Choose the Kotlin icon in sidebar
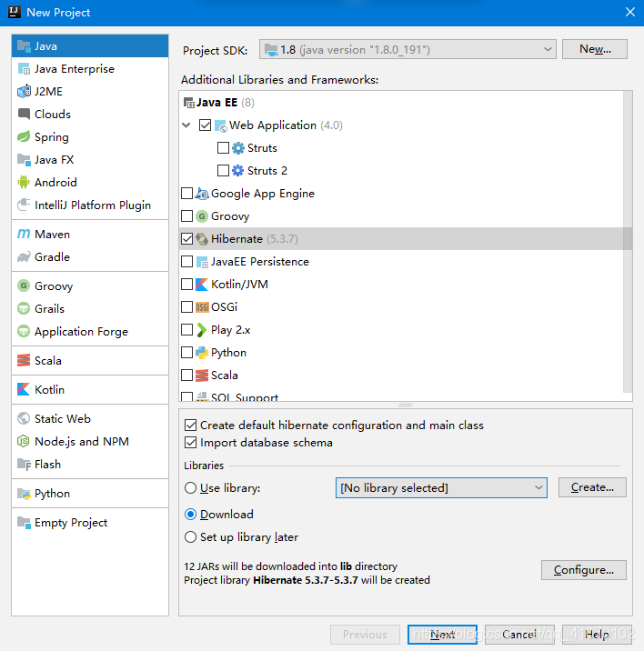This screenshot has width=644, height=651. point(24,389)
